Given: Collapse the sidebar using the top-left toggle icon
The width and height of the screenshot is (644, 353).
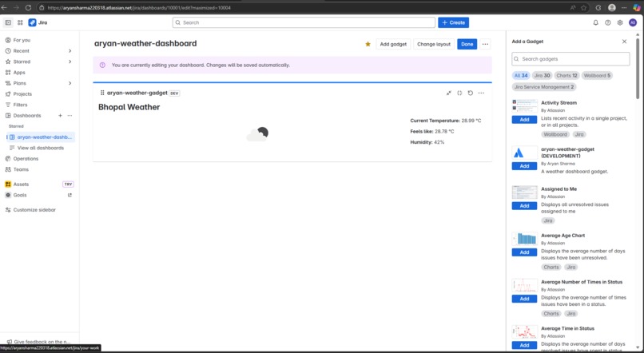Looking at the screenshot, I should point(8,22).
